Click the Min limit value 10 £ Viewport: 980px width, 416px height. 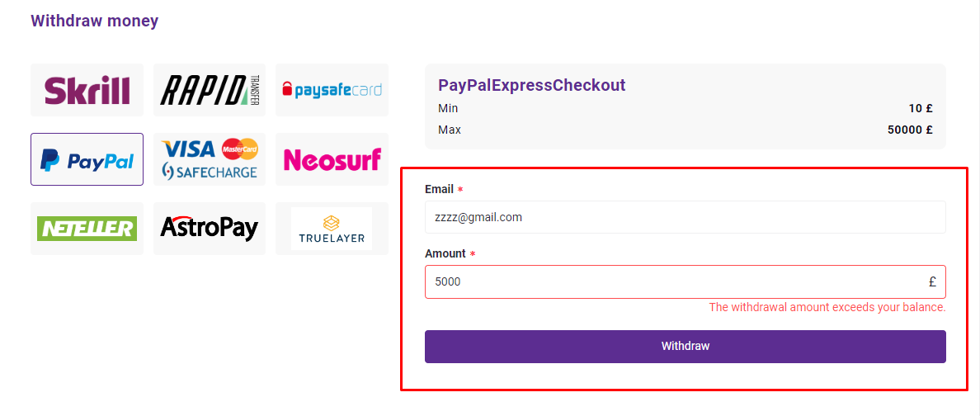point(921,108)
